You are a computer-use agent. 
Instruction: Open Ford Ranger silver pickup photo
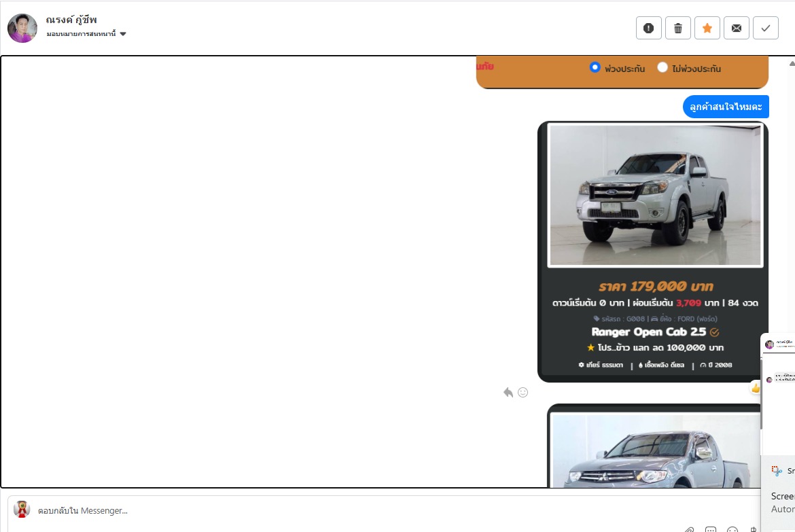pyautogui.click(x=655, y=195)
